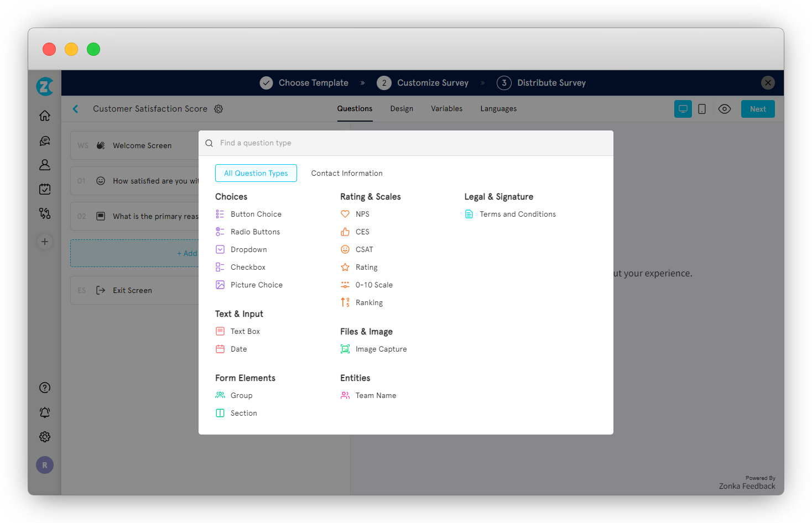Select the CSAT question type
The image size is (812, 523).
coord(365,249)
